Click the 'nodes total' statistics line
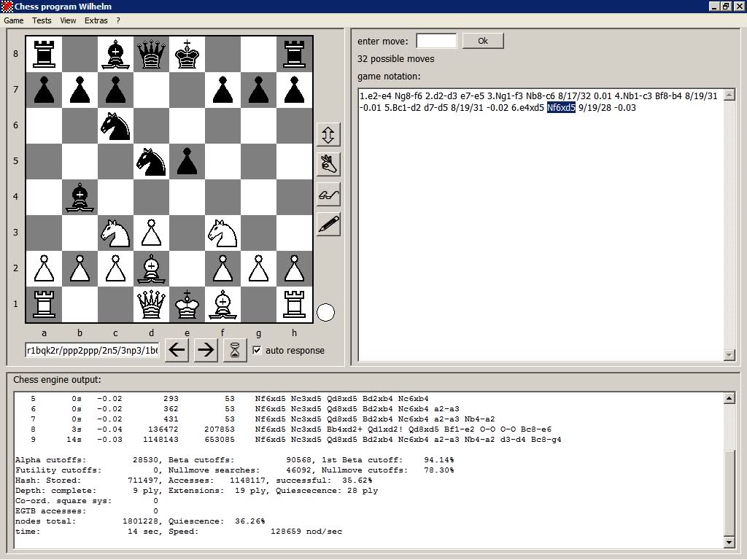Screen dimensions: 747x560 (140, 521)
